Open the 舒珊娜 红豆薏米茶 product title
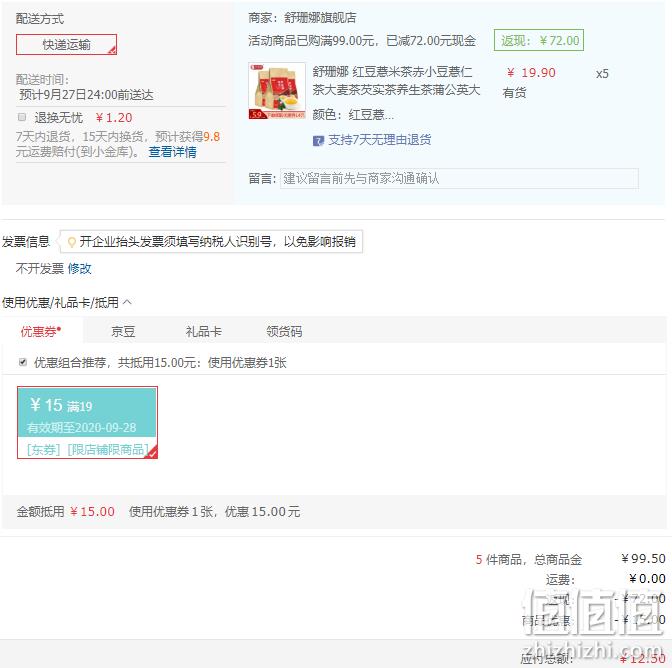 coord(396,81)
